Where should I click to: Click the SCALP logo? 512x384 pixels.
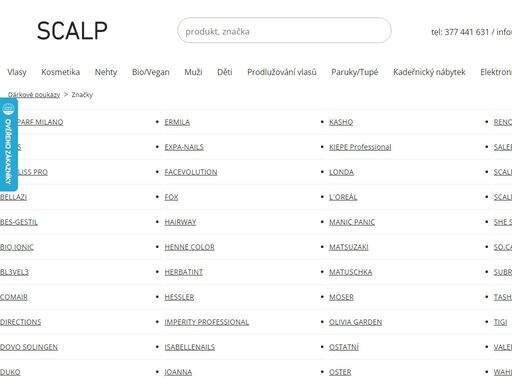[x=72, y=31]
